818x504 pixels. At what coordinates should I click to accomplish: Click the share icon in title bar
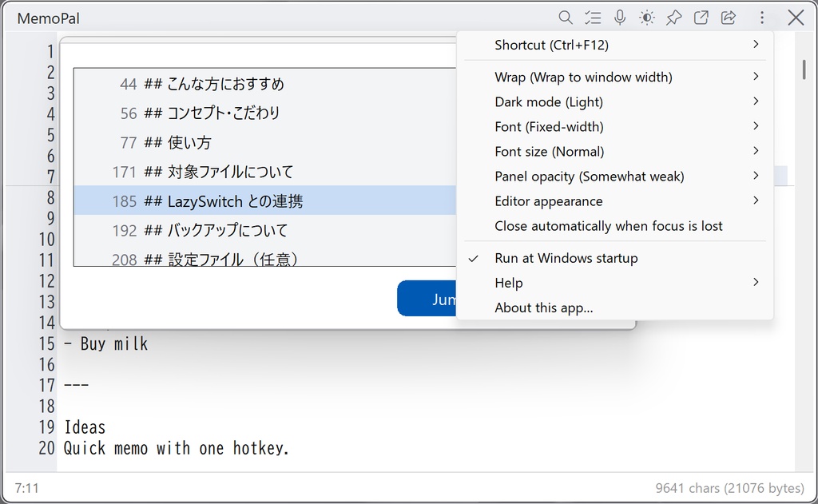(729, 18)
